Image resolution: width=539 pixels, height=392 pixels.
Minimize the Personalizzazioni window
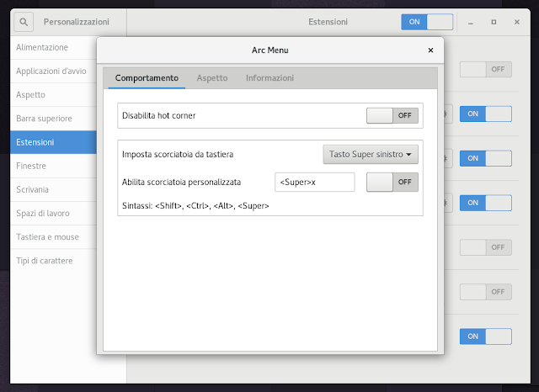(x=471, y=22)
